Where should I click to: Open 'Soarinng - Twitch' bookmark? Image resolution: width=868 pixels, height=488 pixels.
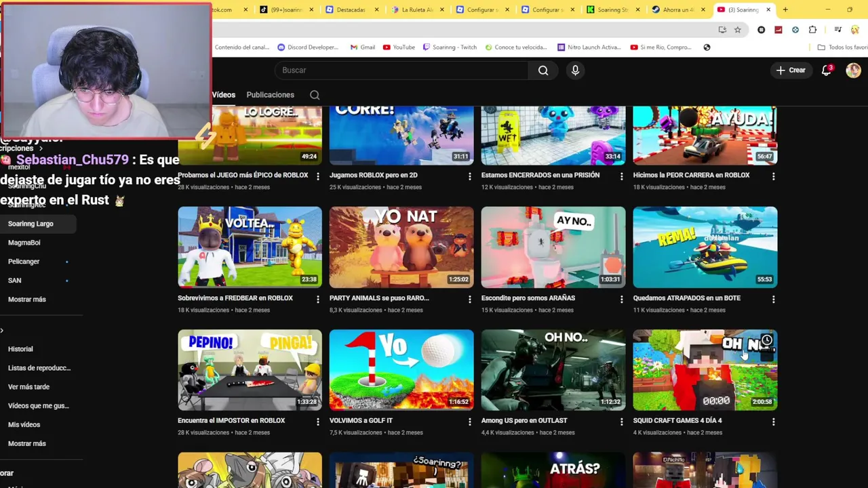coord(450,47)
